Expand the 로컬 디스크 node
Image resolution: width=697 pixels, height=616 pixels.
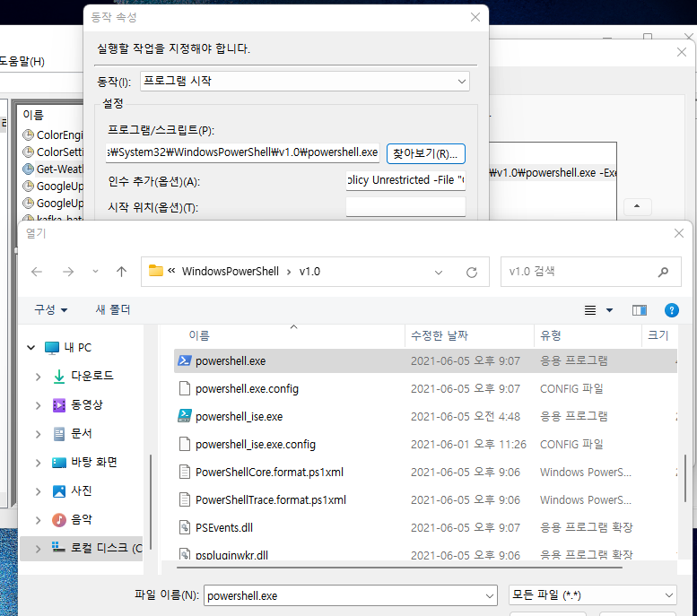point(39,549)
